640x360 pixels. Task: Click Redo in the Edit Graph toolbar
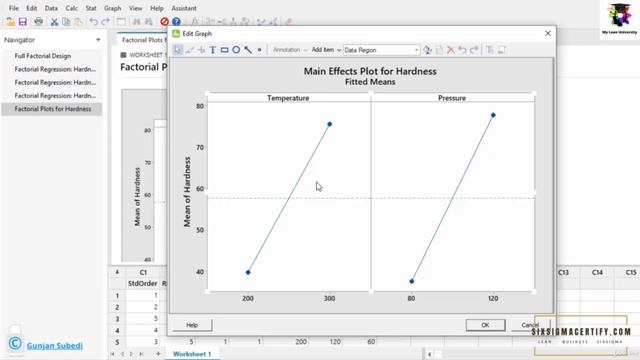click(x=474, y=50)
